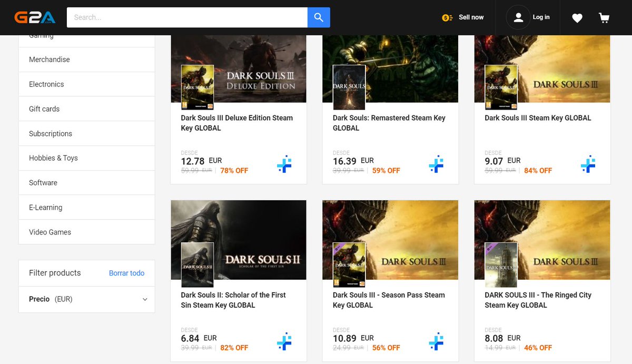The image size is (632, 364).
Task: Click the Sell now coin icon
Action: [x=447, y=17]
